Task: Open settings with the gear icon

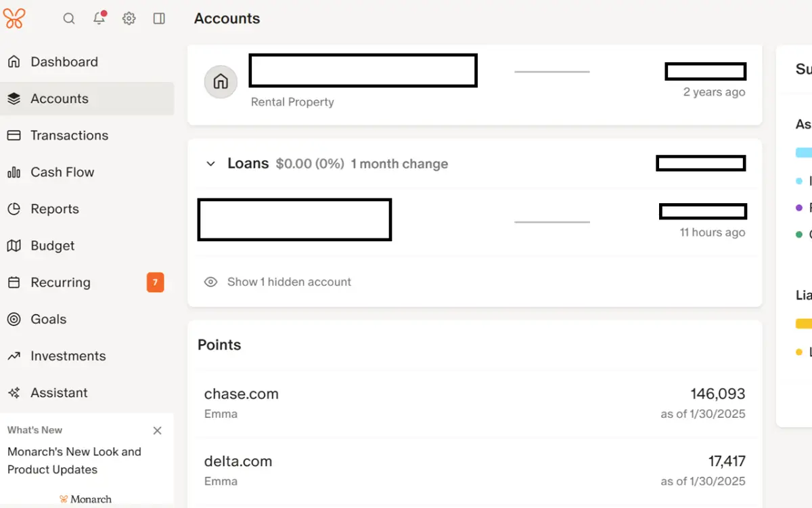Action: point(129,18)
